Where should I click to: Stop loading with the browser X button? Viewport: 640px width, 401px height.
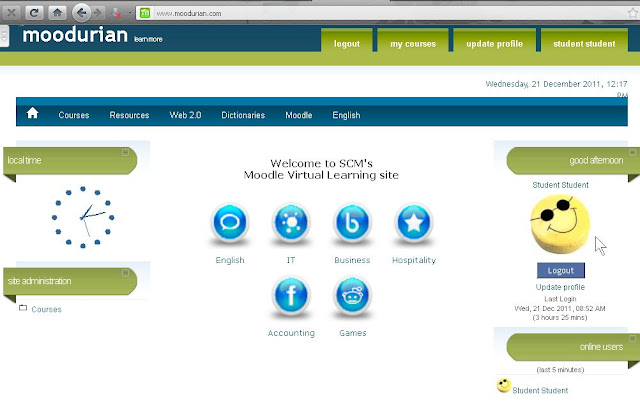pyautogui.click(x=11, y=13)
